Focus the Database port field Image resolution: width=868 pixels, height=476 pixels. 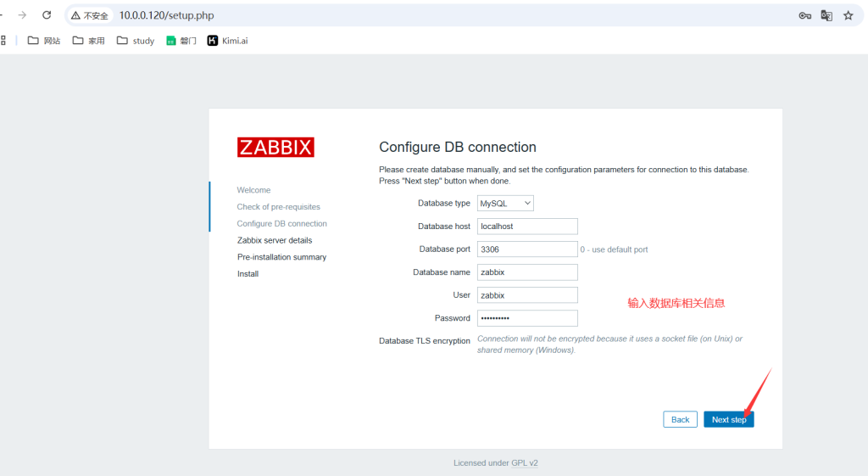pos(527,249)
